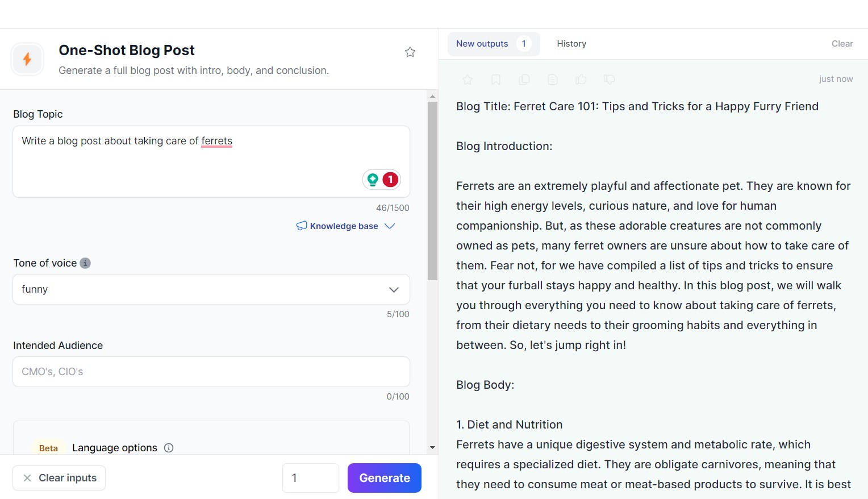The width and height of the screenshot is (868, 499).
Task: Click the scrollbar up arrow
Action: point(433,97)
